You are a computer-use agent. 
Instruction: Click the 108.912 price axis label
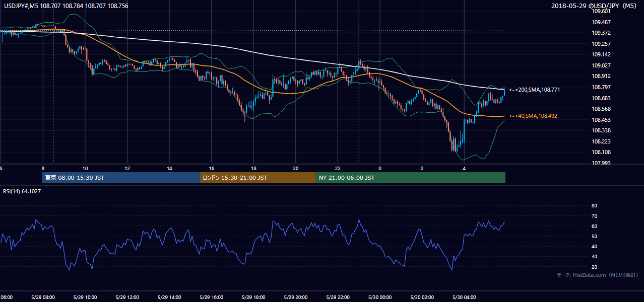(601, 77)
